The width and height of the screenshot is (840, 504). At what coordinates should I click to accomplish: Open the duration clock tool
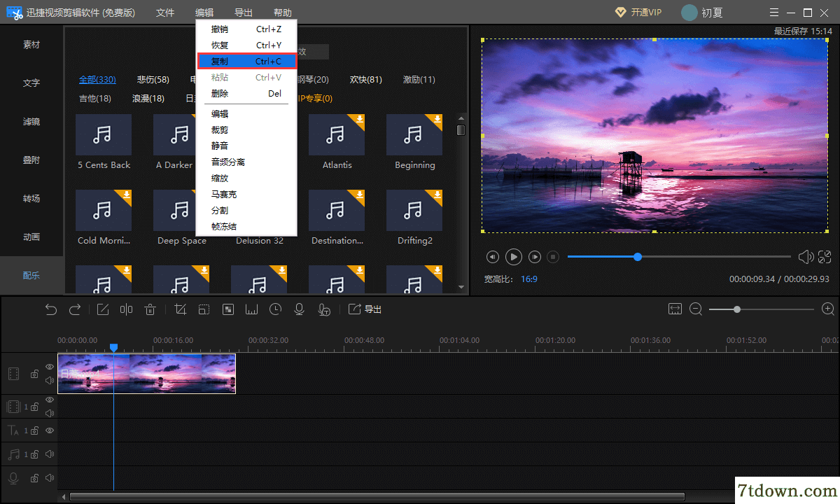coord(276,309)
